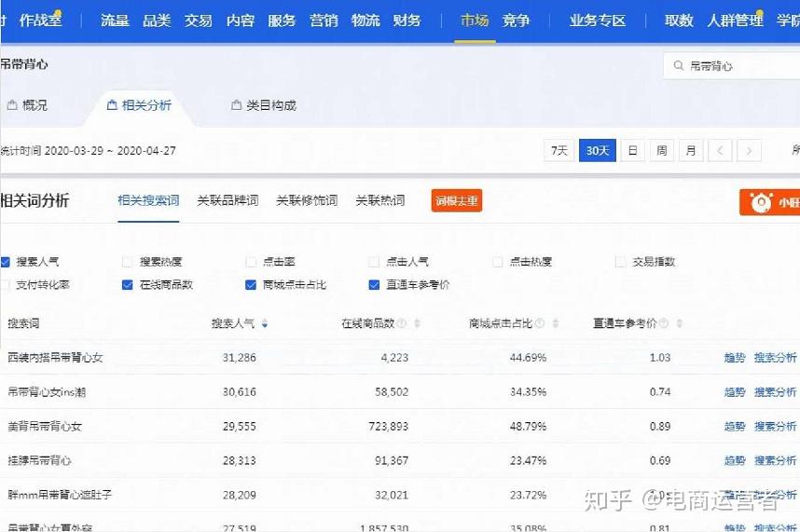Open the 市场 menu
This screenshot has height=532, width=800.
(475, 20)
